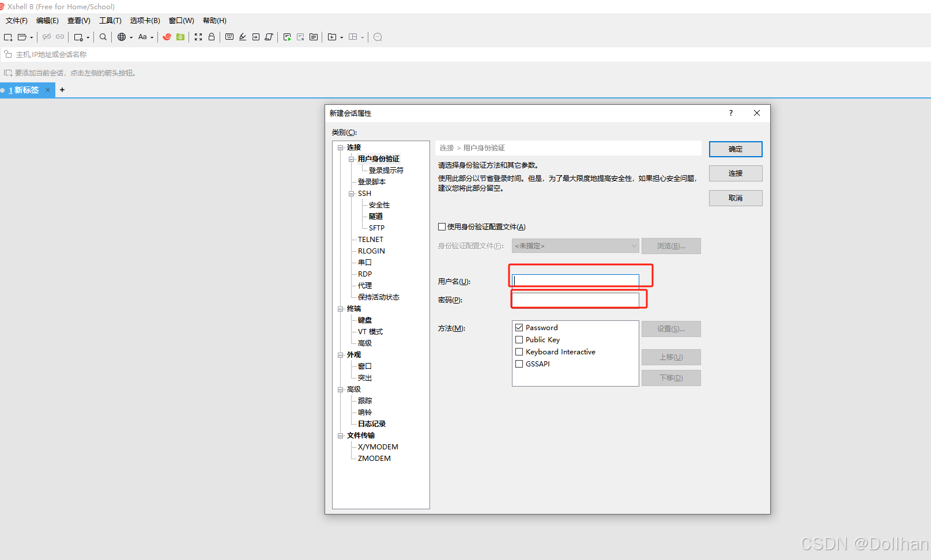Click the magnifying glass search icon

103,37
